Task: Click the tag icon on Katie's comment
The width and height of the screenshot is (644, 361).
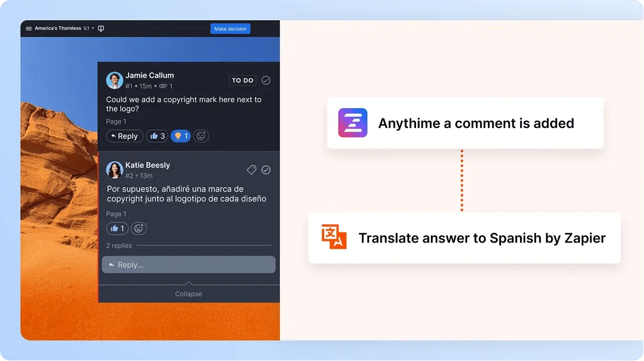Action: tap(251, 169)
